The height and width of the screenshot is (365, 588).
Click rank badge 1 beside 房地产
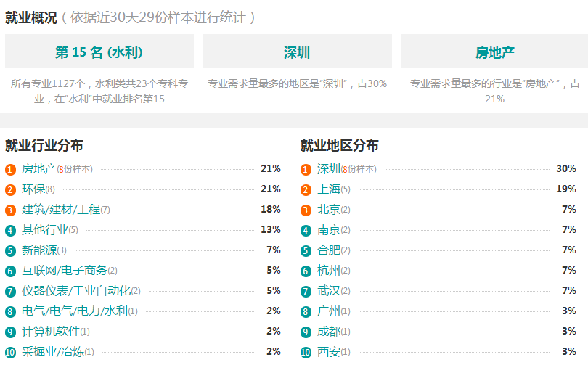coord(10,170)
